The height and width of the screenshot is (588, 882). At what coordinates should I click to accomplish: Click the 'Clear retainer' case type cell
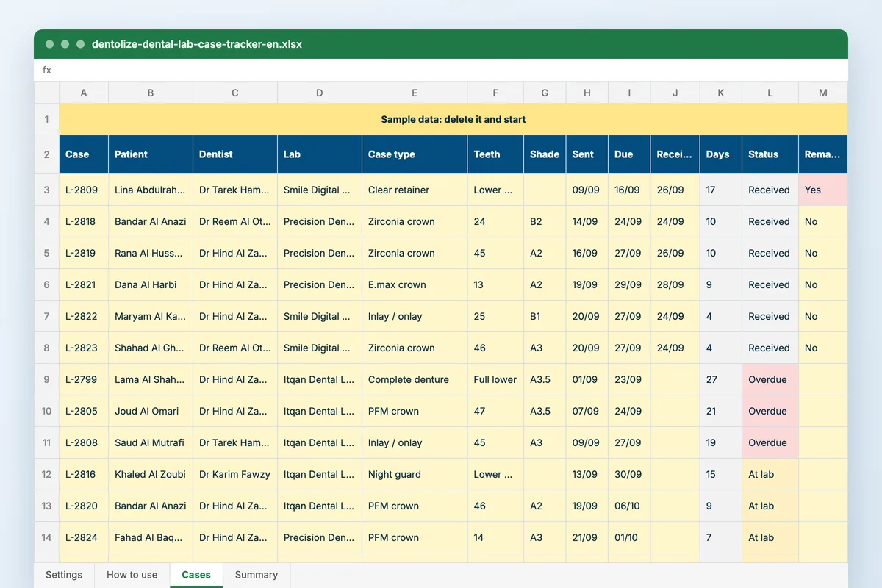point(415,190)
